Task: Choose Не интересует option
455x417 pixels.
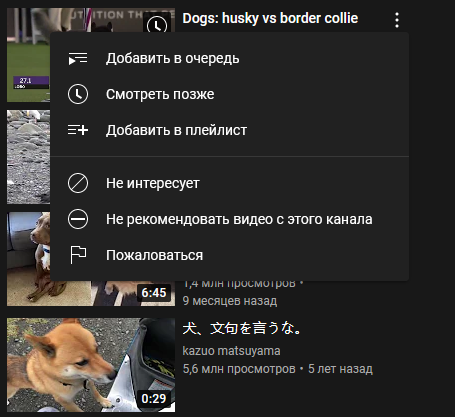Action: point(230,183)
